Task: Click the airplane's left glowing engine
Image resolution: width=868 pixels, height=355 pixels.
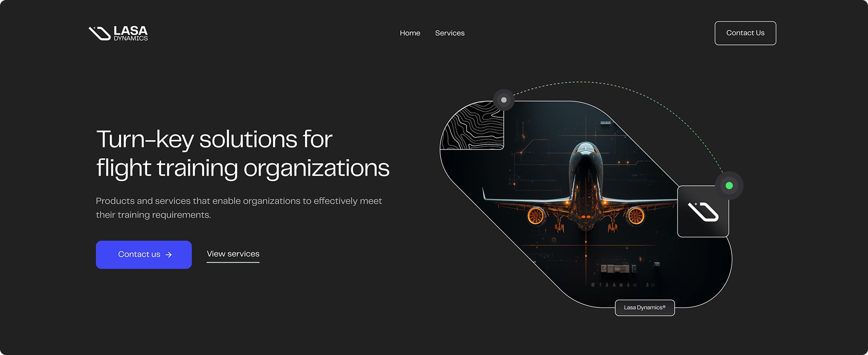Action: tap(536, 216)
